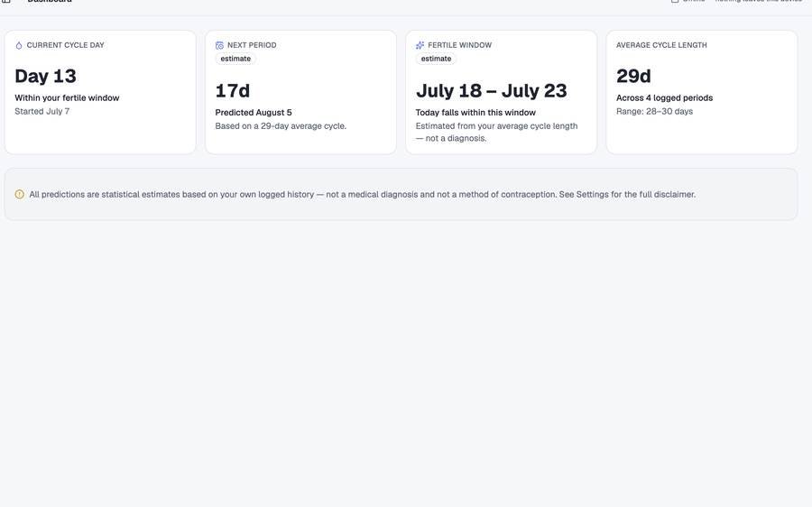
Task: Click "Based on a 29-day average cycle."
Action: click(x=281, y=125)
